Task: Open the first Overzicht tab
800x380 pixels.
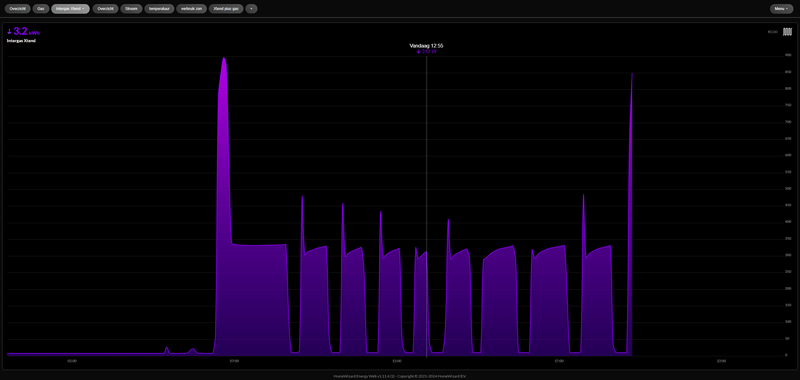Action: 18,9
